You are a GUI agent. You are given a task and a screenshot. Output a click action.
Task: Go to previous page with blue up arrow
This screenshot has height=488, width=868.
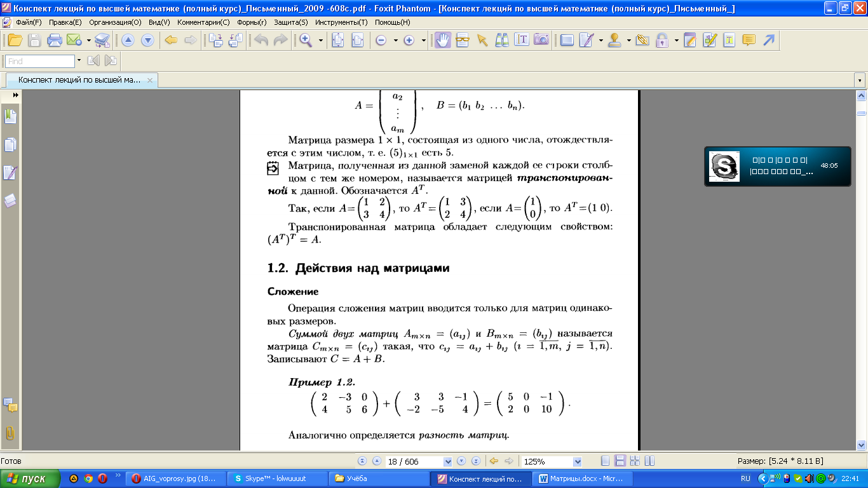click(128, 40)
